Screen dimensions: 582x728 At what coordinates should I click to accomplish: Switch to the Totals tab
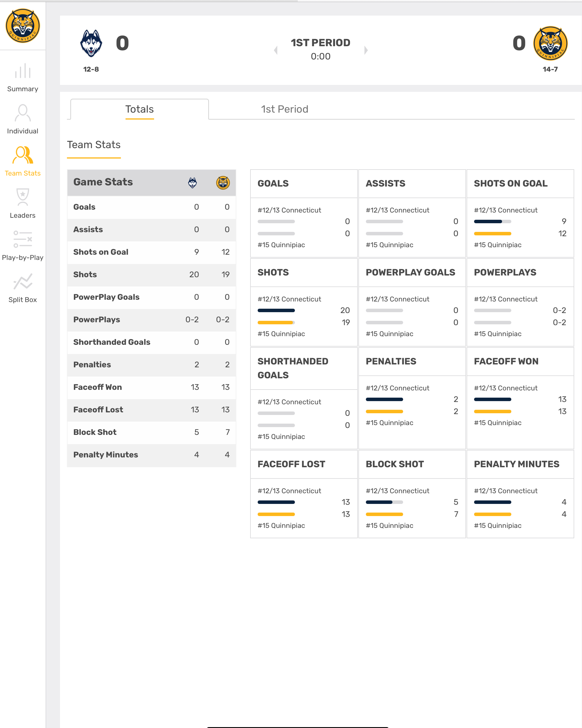[x=139, y=109]
